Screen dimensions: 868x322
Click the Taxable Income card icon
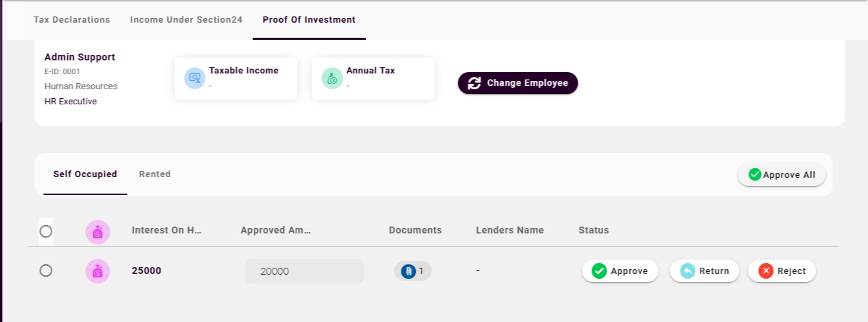click(x=195, y=78)
